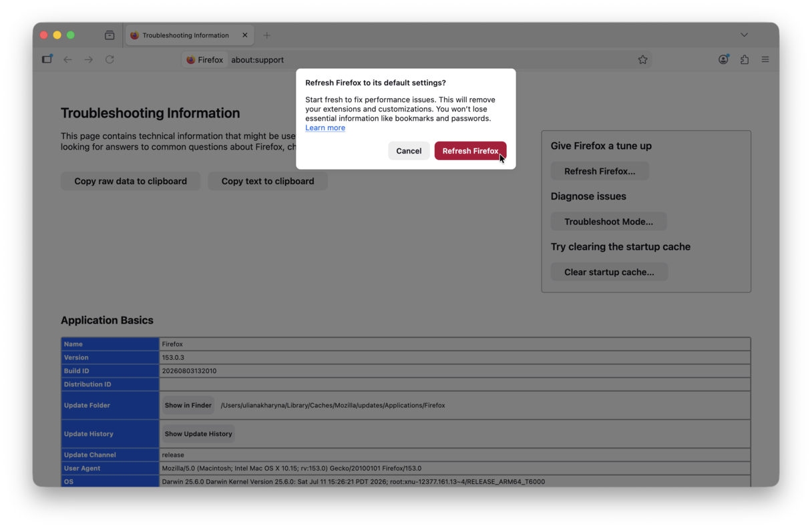
Task: Click the Troubleshooting Information heading
Action: pos(150,113)
